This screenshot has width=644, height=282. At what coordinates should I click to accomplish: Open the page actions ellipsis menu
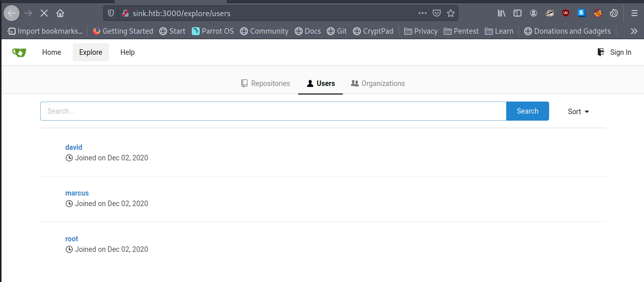point(423,13)
